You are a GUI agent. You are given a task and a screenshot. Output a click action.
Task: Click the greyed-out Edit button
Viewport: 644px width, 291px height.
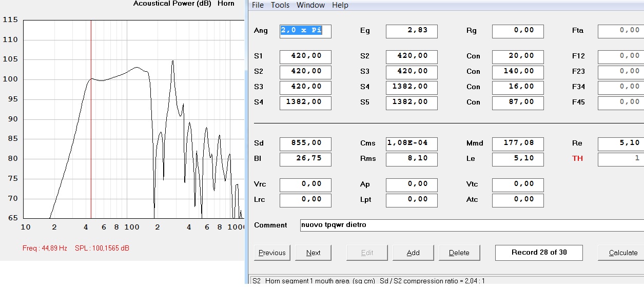coord(367,253)
